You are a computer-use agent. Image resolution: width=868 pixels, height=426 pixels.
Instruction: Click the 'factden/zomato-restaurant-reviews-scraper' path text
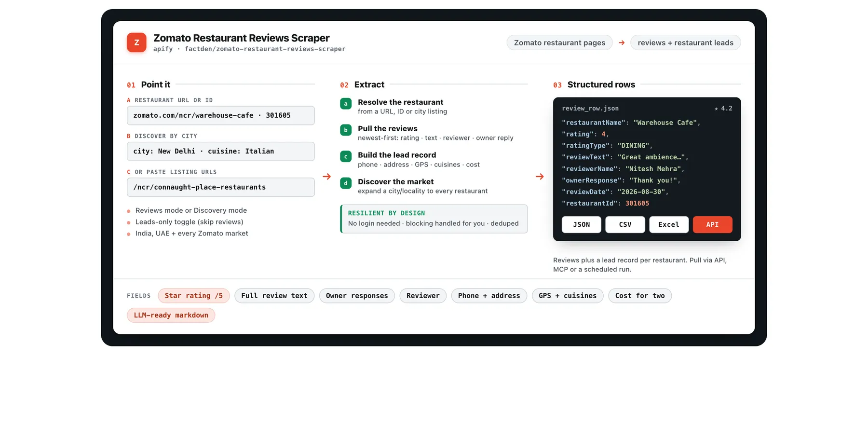pos(265,49)
